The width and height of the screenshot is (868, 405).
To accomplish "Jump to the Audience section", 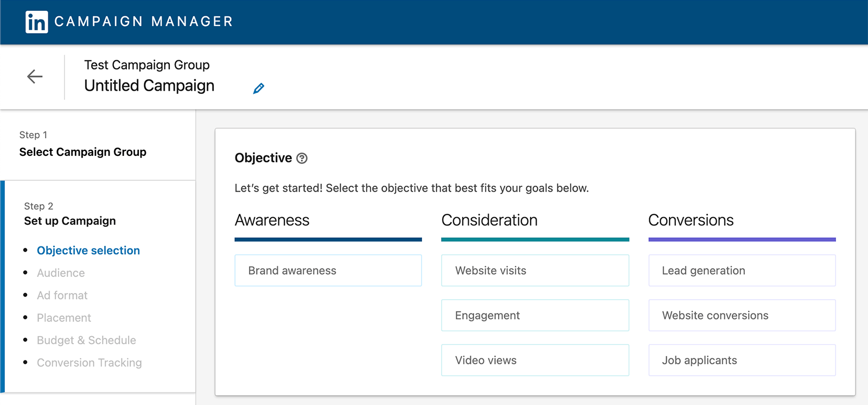I will (61, 273).
